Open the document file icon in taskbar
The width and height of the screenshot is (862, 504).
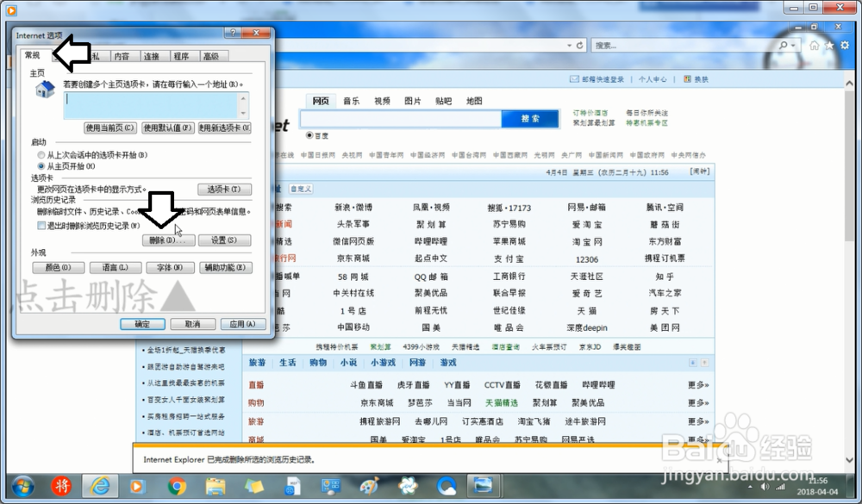click(293, 487)
